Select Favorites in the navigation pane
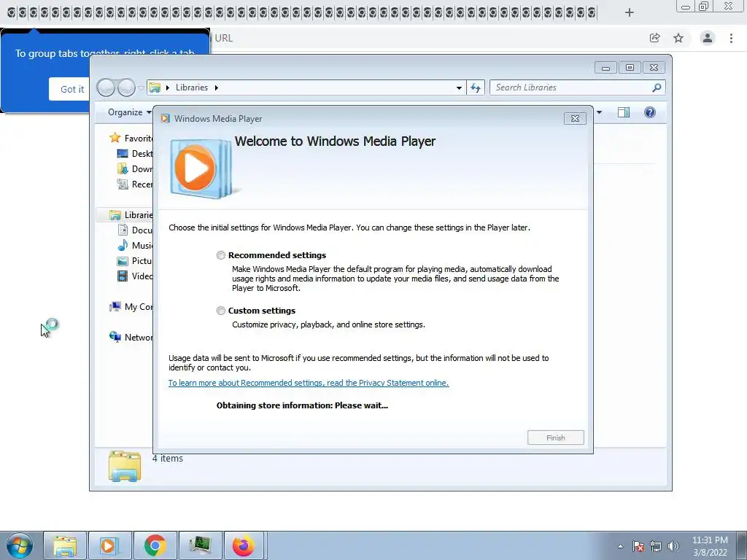747x560 pixels. [131, 138]
